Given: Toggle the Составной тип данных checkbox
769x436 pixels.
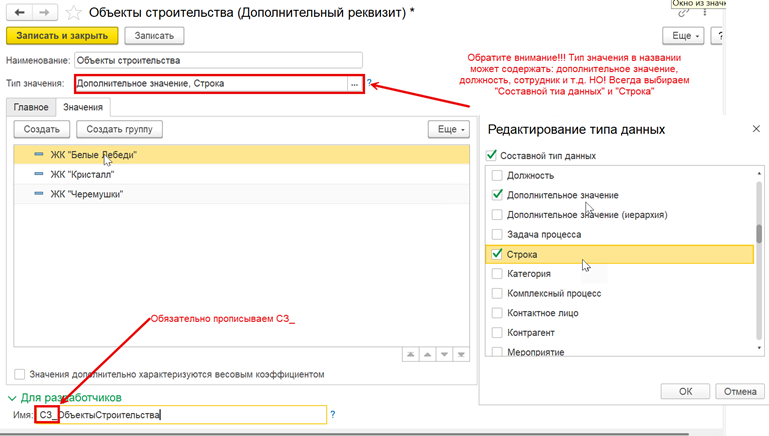Looking at the screenshot, I should click(491, 155).
